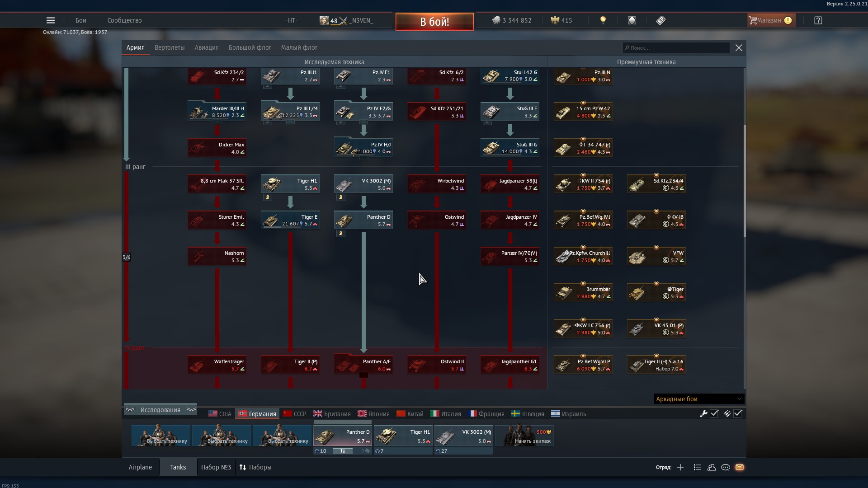Viewport: 868px width, 488px height.
Task: Open the Battle Pass BP icon
Action: (661, 20)
